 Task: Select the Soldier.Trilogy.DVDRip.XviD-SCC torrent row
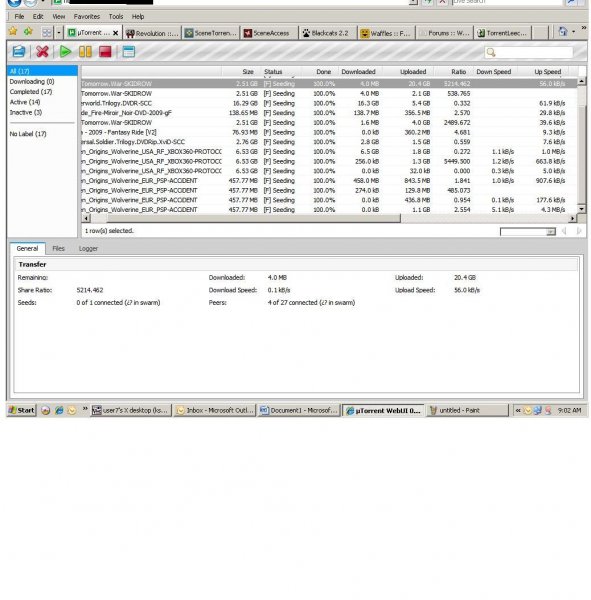(x=328, y=142)
